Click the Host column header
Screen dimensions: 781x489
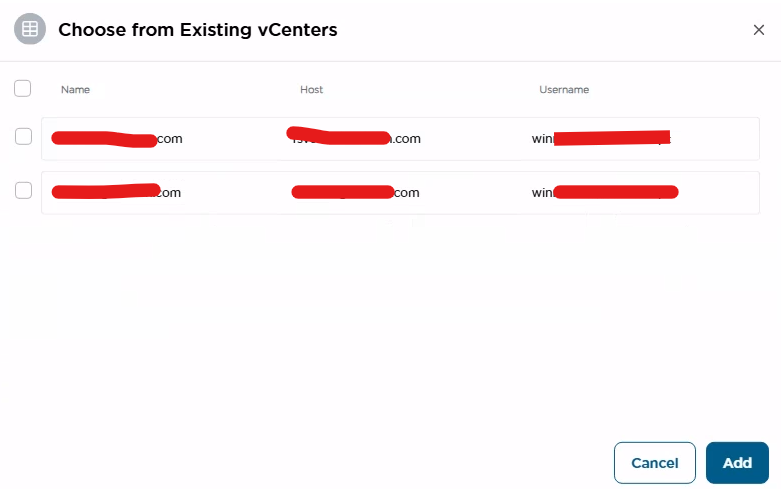[x=311, y=90]
